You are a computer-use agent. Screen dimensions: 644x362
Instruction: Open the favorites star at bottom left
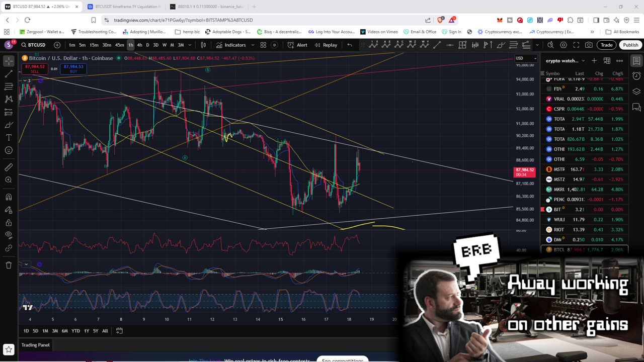pos(9,349)
